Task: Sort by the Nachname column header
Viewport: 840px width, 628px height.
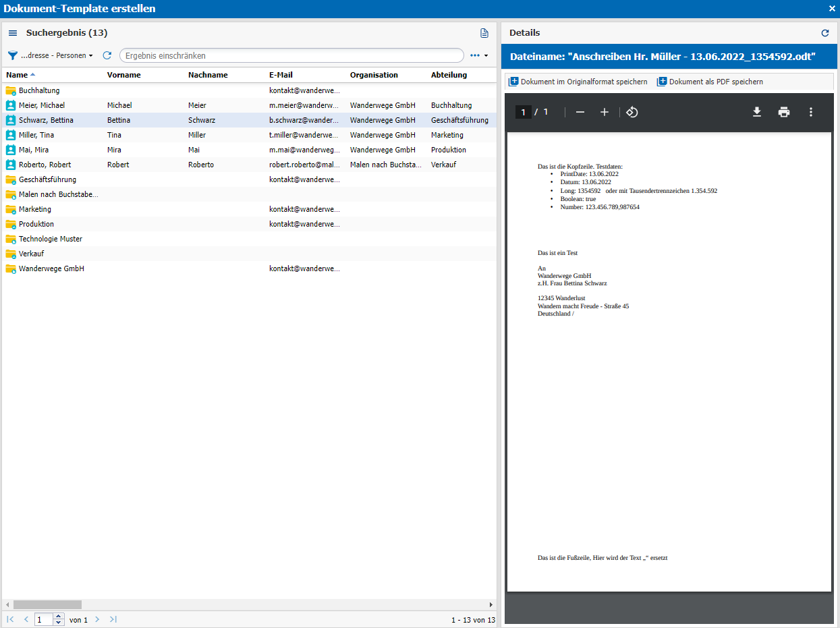Action: coord(208,75)
